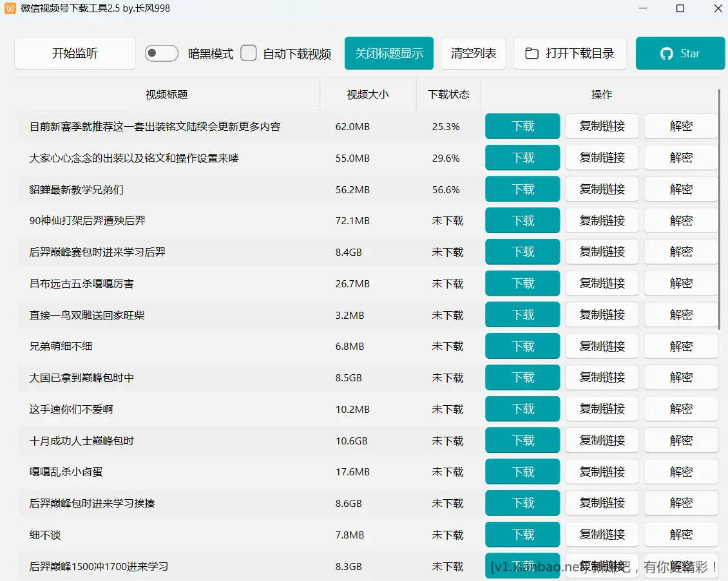This screenshot has height=581, width=728.
Task: Download the 90神仙打架后羿遭殃后羿 video
Action: click(x=522, y=221)
